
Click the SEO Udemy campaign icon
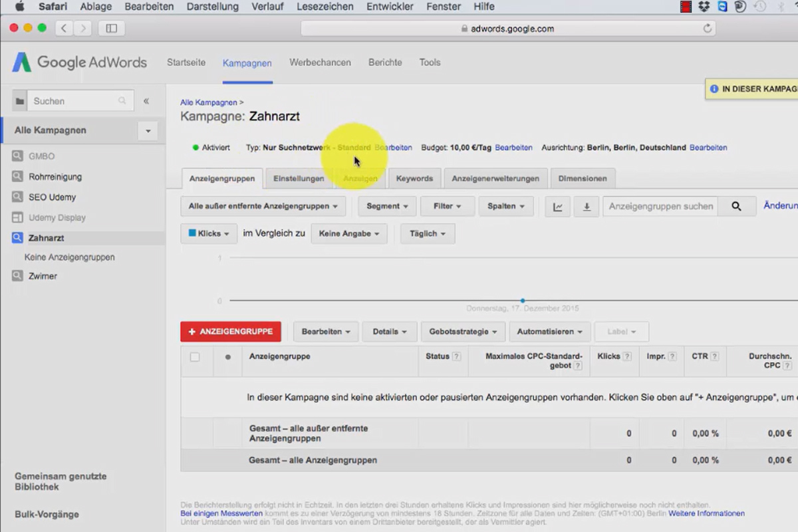tap(17, 197)
